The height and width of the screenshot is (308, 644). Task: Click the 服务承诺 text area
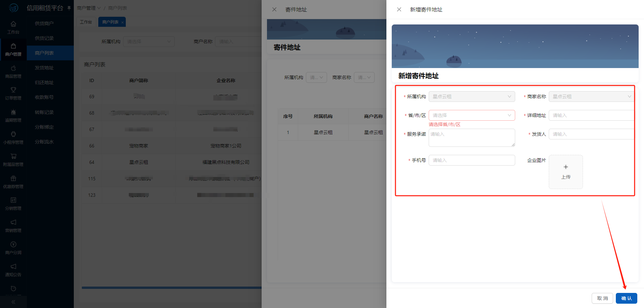coord(472,138)
